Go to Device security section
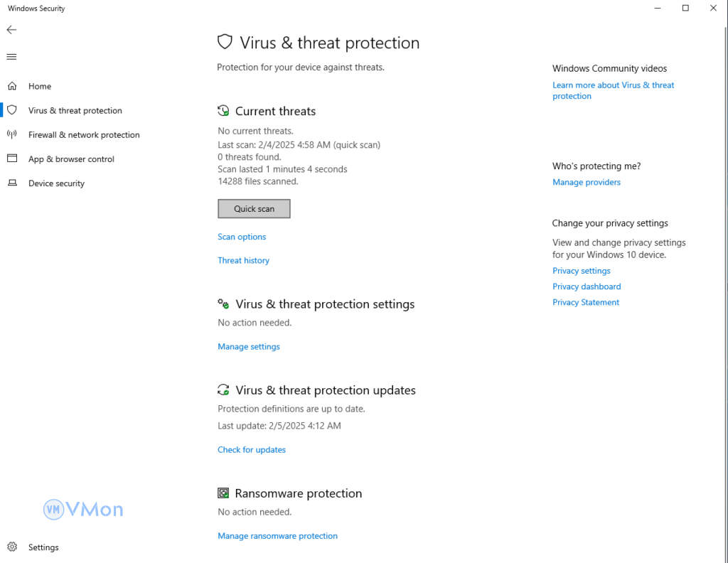Viewport: 728px width, 563px height. click(x=56, y=183)
